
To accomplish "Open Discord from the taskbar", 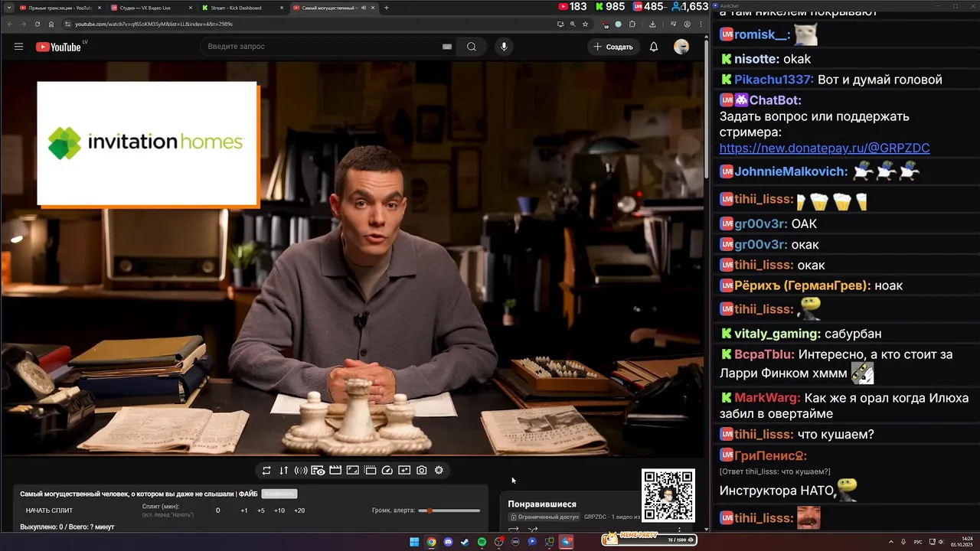I will tap(449, 542).
